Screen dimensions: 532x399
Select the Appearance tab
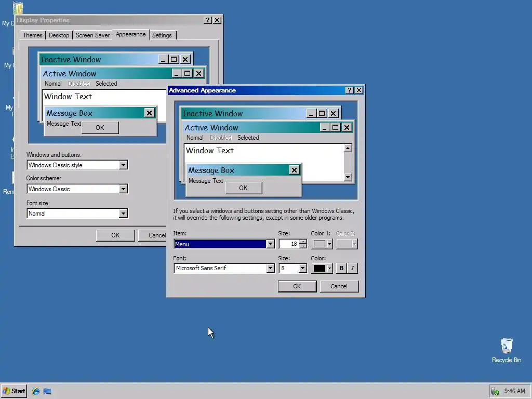tap(130, 34)
